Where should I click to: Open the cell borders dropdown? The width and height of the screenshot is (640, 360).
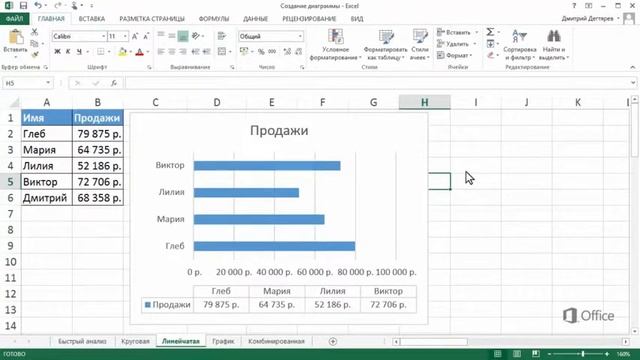point(109,52)
